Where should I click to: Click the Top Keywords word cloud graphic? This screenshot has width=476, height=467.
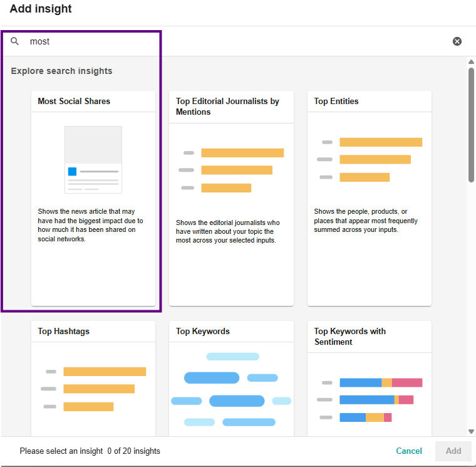tap(231, 389)
